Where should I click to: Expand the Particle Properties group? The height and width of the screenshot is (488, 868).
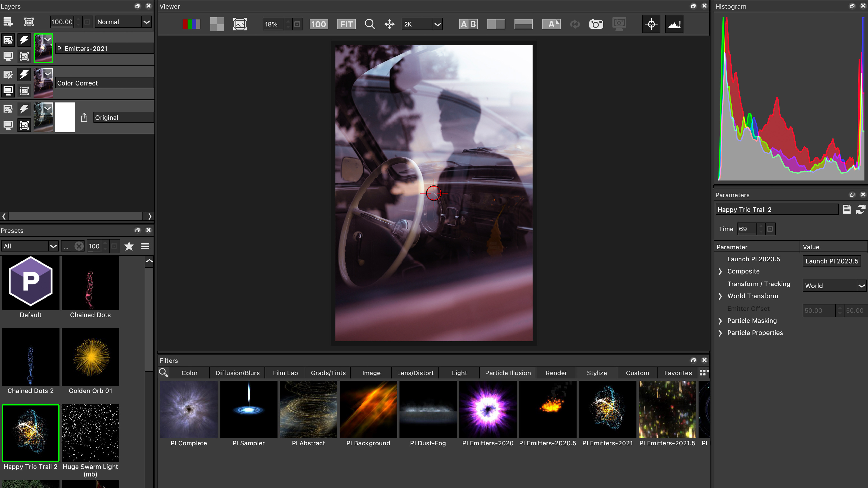click(x=720, y=333)
